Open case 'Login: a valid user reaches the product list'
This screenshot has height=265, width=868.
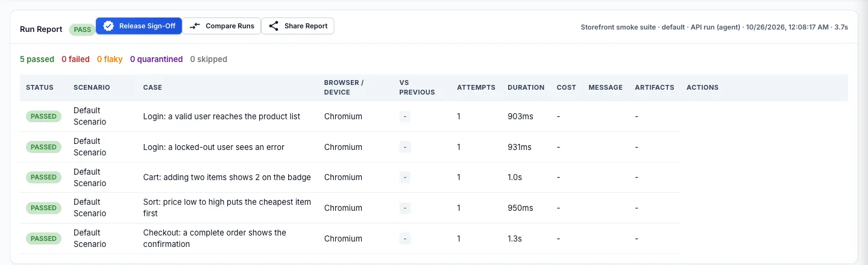pos(221,116)
